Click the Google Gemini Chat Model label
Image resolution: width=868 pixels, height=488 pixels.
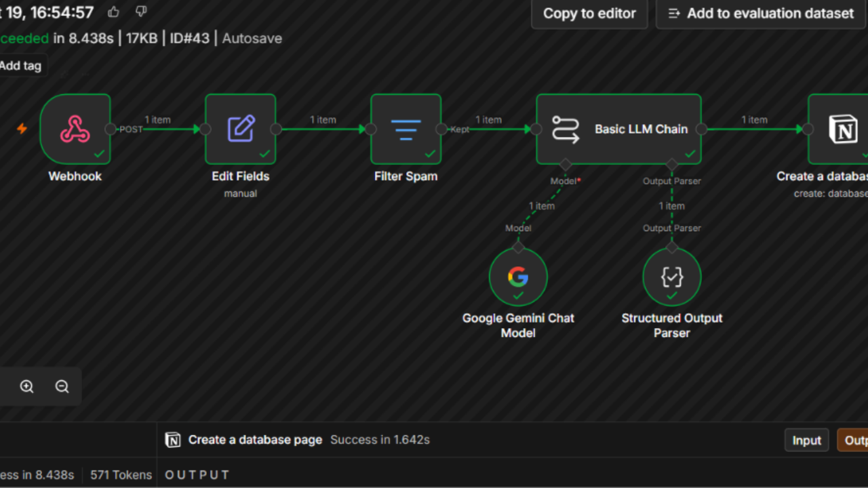click(518, 325)
